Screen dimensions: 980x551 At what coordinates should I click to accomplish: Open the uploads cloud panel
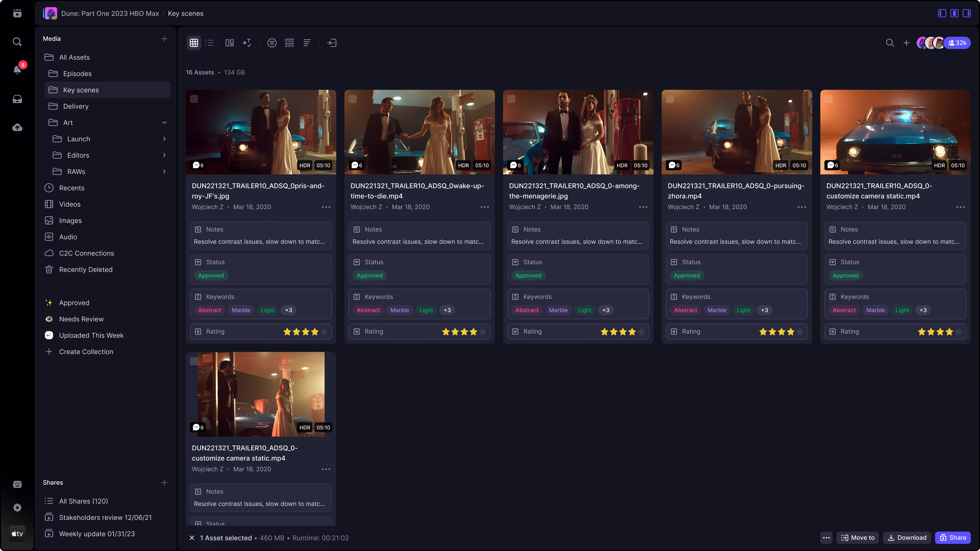pyautogui.click(x=17, y=127)
